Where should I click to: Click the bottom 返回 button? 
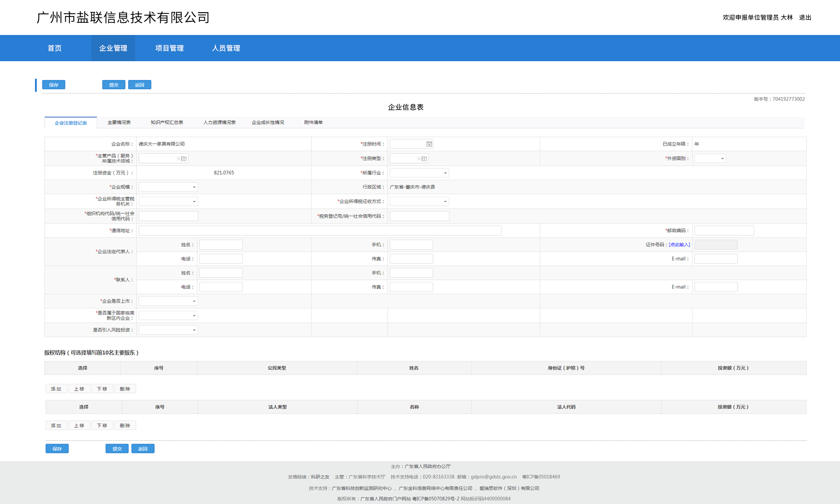(x=143, y=448)
